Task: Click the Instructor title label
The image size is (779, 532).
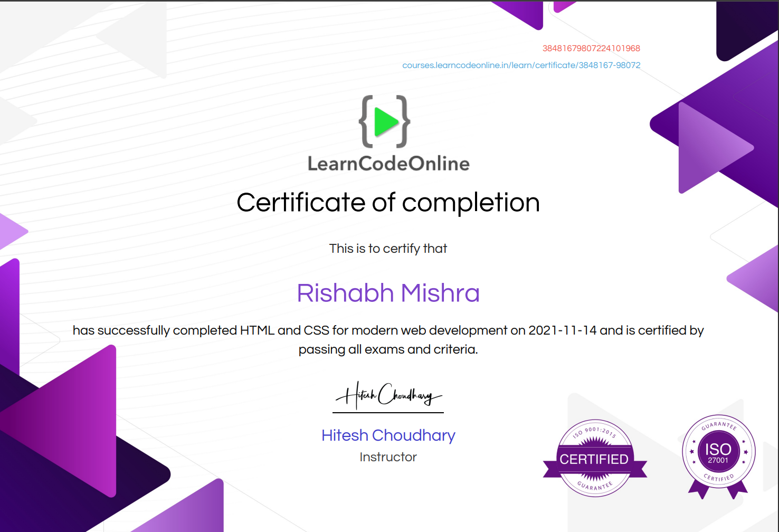Action: [x=388, y=457]
